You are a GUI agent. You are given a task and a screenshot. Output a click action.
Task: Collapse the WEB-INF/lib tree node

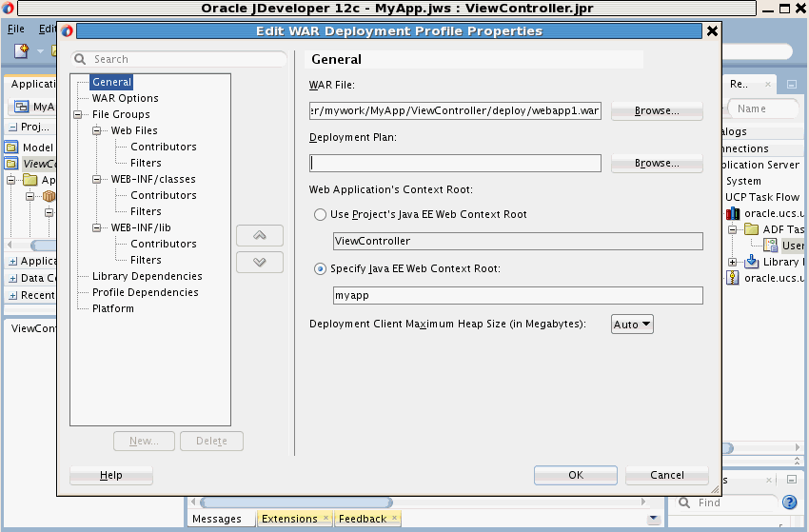point(96,228)
